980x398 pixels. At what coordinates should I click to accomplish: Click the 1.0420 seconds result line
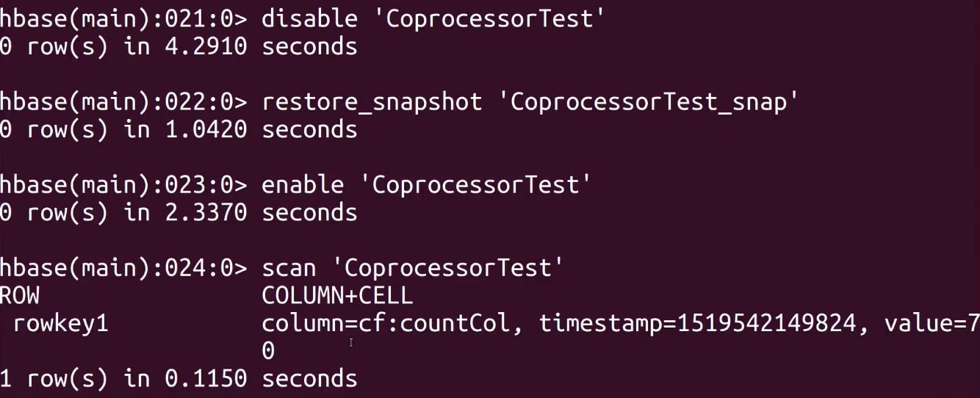pyautogui.click(x=179, y=130)
